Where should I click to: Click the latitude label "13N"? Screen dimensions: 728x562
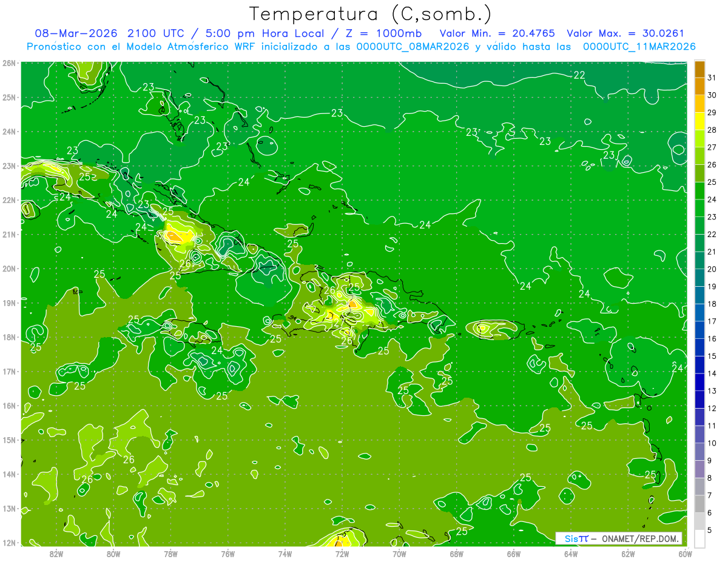pos(10,509)
